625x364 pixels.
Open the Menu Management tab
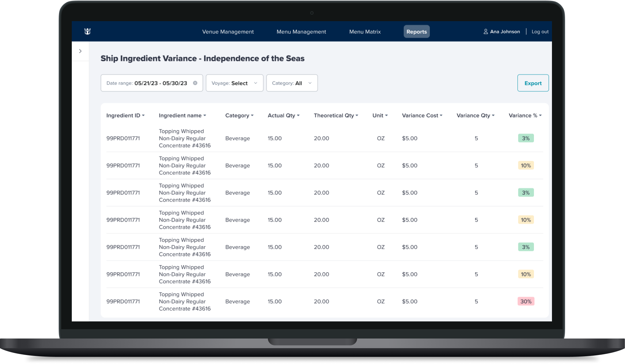301,32
